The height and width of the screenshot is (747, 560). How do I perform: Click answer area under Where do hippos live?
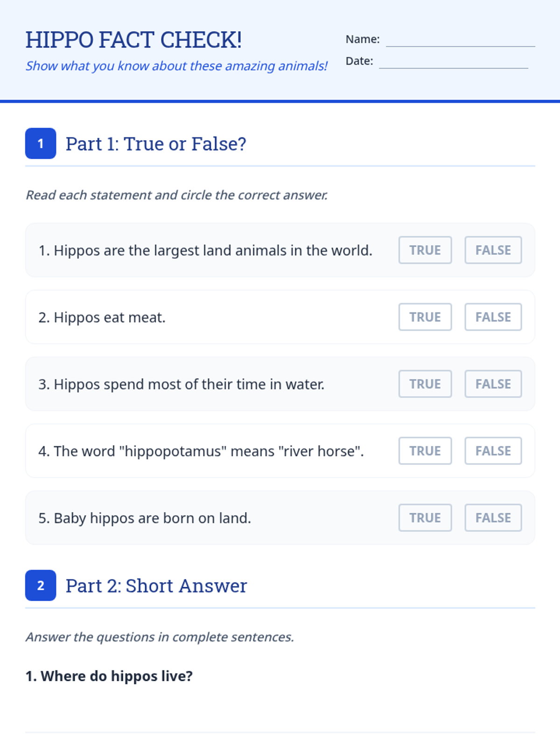(x=280, y=710)
